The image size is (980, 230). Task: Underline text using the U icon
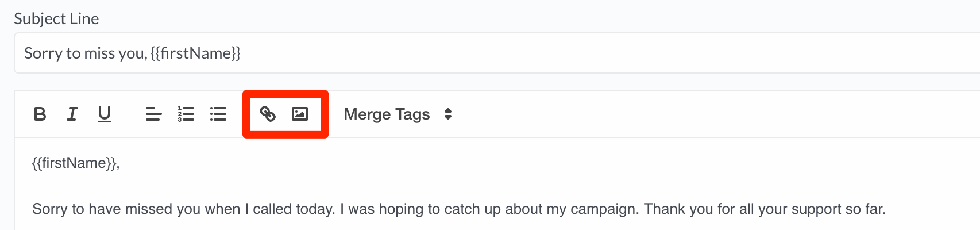[104, 114]
